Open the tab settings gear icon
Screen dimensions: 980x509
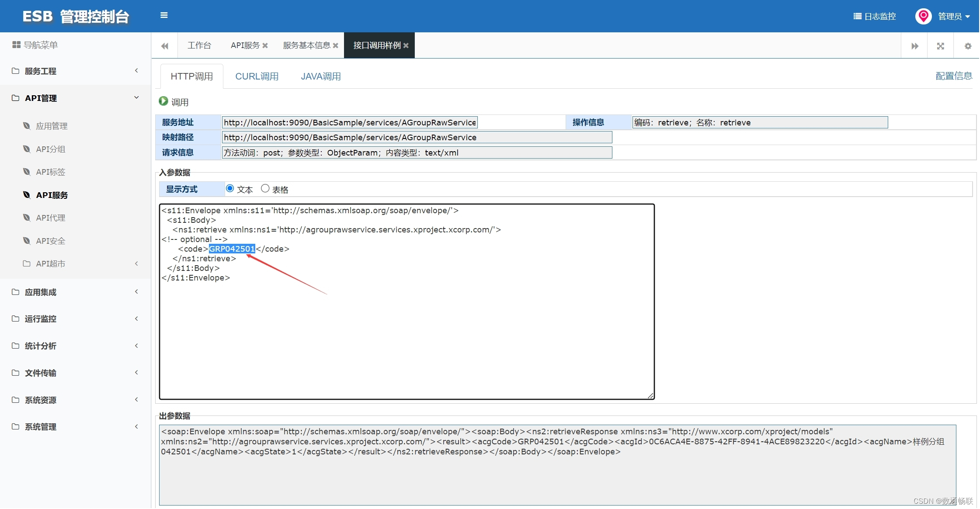[x=968, y=46]
